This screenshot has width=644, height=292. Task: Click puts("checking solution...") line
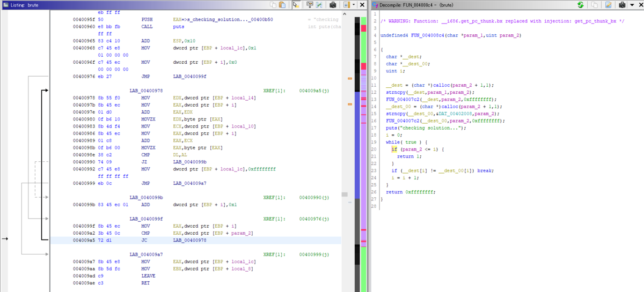pyautogui.click(x=426, y=128)
